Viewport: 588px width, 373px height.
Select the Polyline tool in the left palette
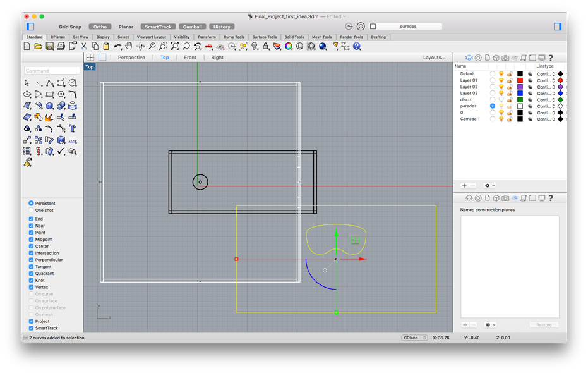click(50, 83)
